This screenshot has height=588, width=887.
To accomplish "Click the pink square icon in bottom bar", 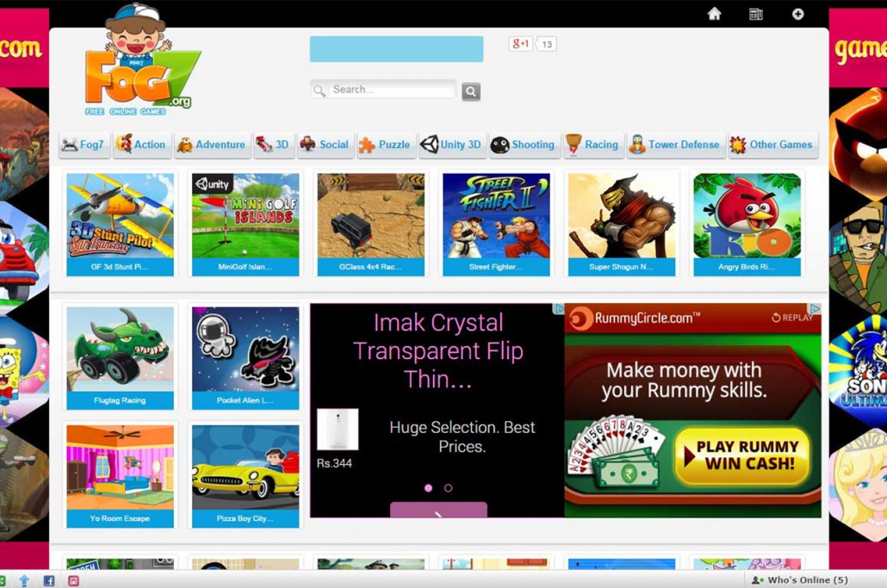I will [x=73, y=580].
